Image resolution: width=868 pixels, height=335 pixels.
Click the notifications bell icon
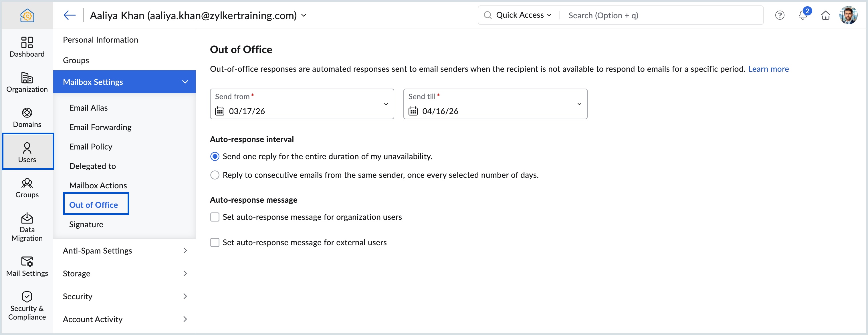point(802,15)
